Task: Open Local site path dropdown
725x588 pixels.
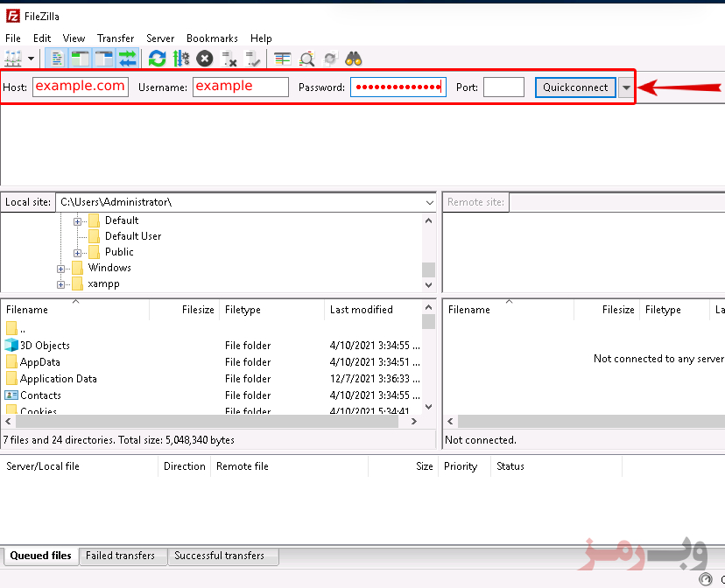Action: click(x=430, y=202)
